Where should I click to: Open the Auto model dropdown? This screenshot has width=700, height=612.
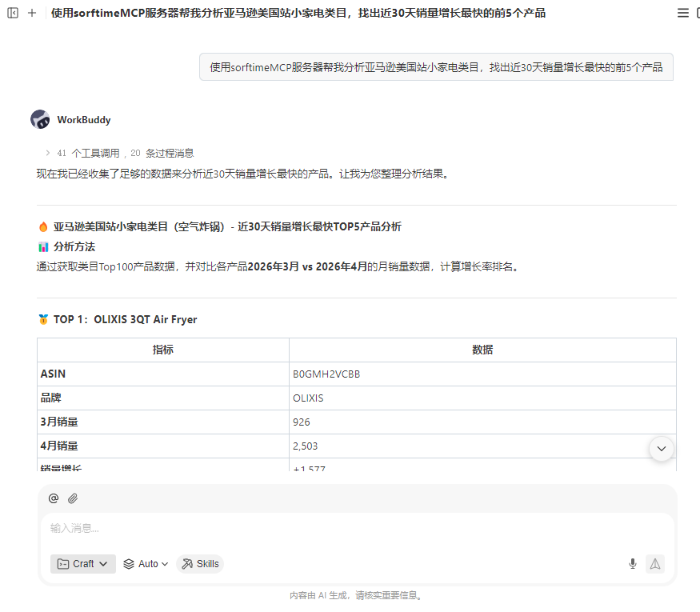[x=146, y=564]
